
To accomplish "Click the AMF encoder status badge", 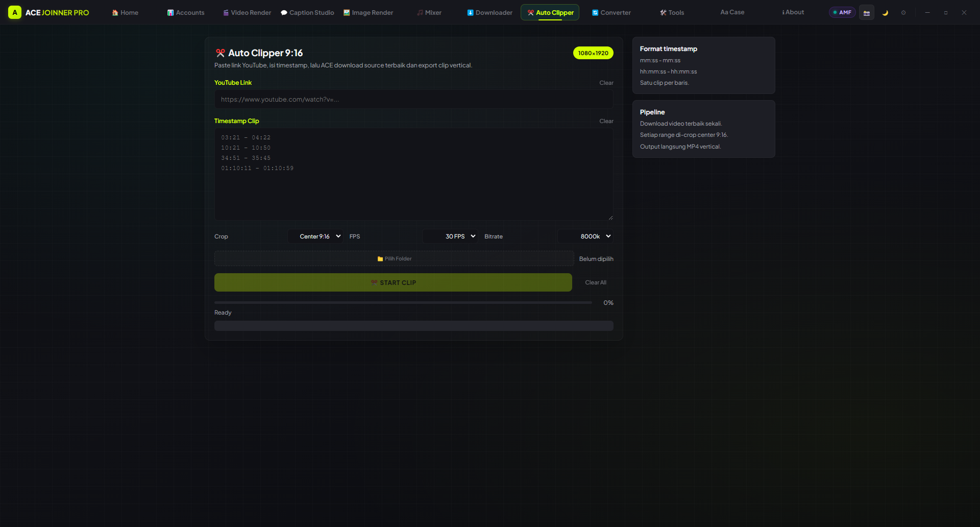I will point(842,12).
